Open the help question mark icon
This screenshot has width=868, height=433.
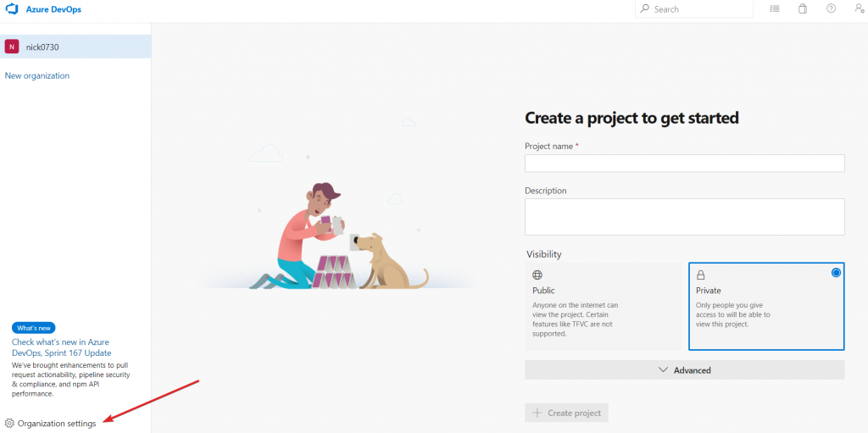click(x=831, y=8)
